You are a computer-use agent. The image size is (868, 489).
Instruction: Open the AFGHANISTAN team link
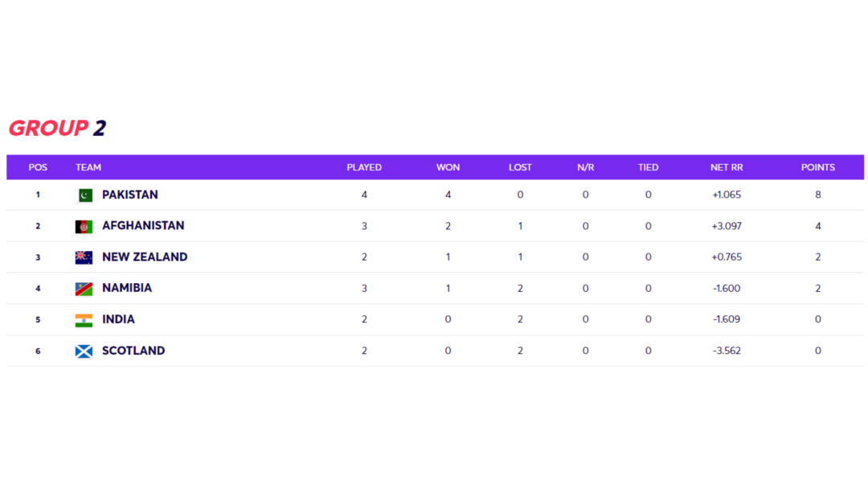143,226
